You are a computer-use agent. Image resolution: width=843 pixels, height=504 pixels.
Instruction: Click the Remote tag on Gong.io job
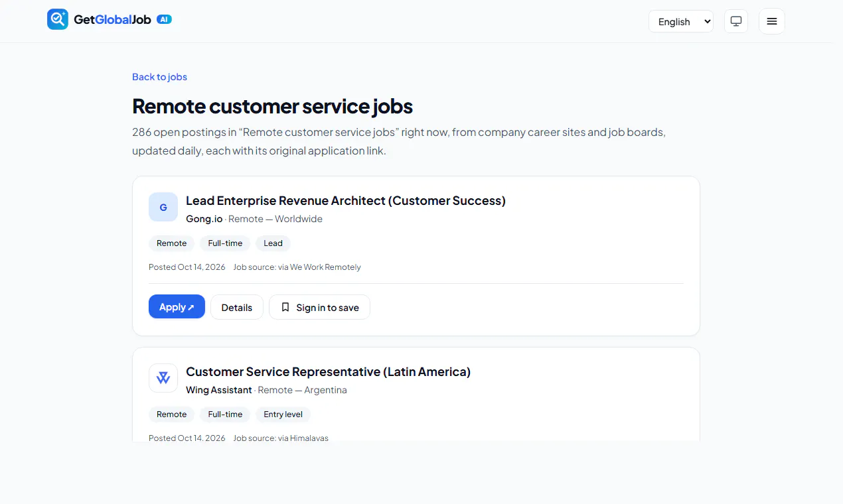(172, 243)
